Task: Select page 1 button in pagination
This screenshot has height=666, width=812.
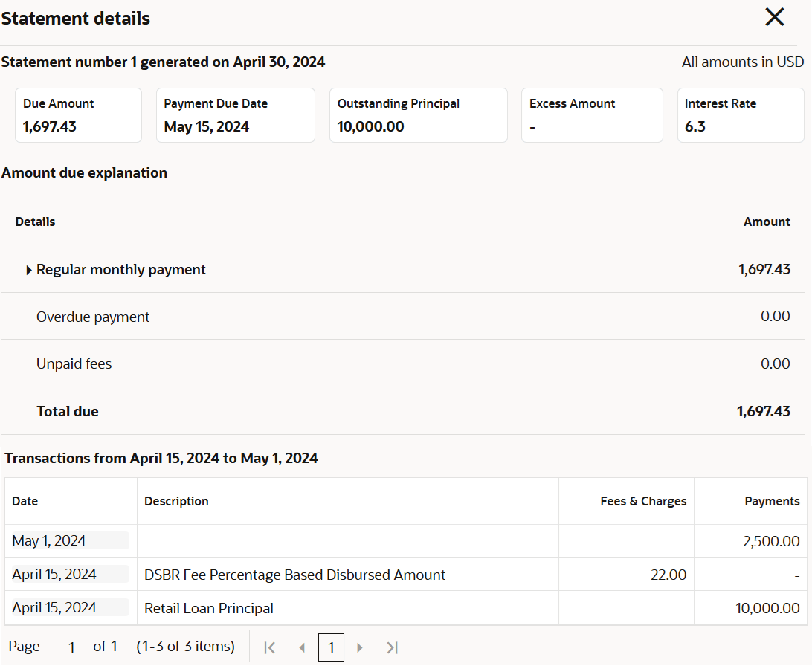Action: (x=331, y=647)
